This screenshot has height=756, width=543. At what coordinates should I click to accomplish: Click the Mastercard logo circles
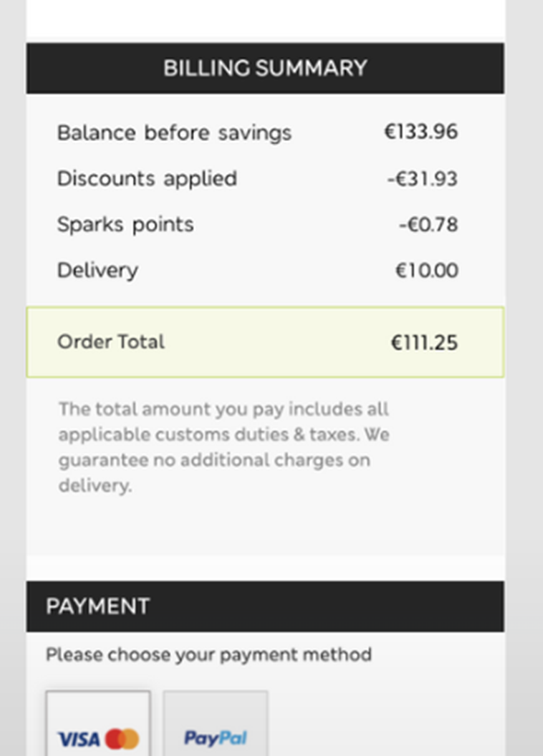click(122, 739)
